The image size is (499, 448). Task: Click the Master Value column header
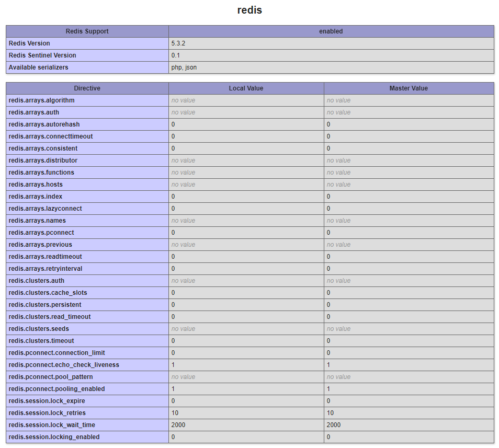coord(409,88)
